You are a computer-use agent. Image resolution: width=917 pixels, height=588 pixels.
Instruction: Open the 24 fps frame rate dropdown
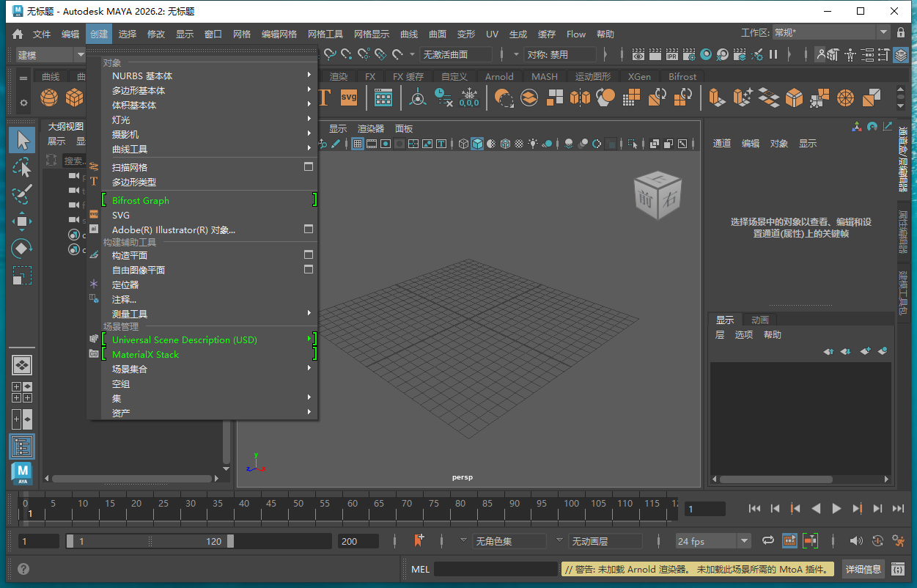click(743, 540)
